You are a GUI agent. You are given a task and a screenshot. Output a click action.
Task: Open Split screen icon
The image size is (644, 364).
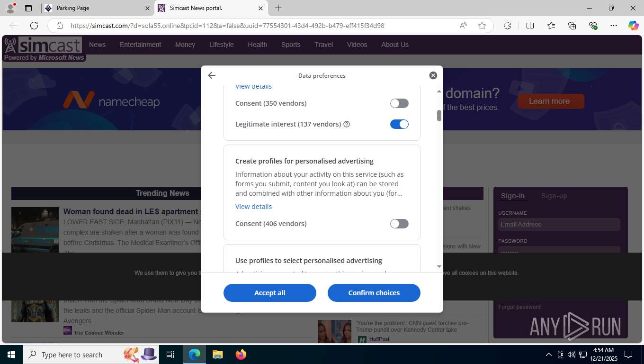530,26
